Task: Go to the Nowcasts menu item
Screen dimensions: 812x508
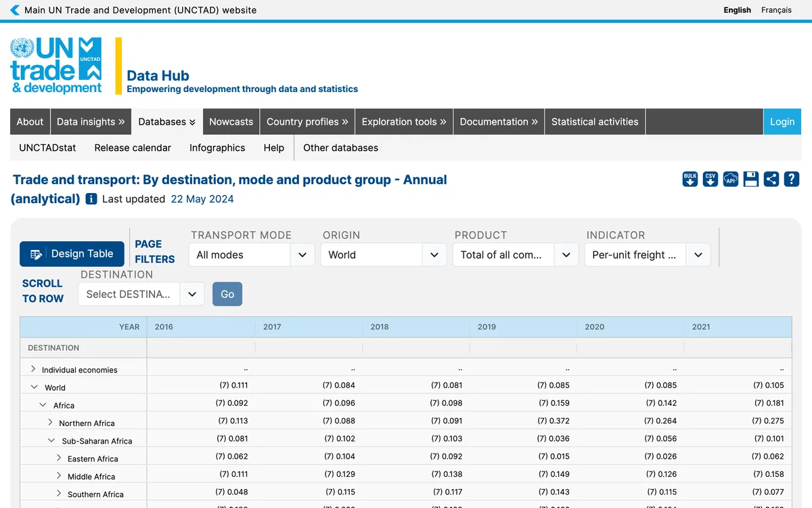Action: point(231,122)
